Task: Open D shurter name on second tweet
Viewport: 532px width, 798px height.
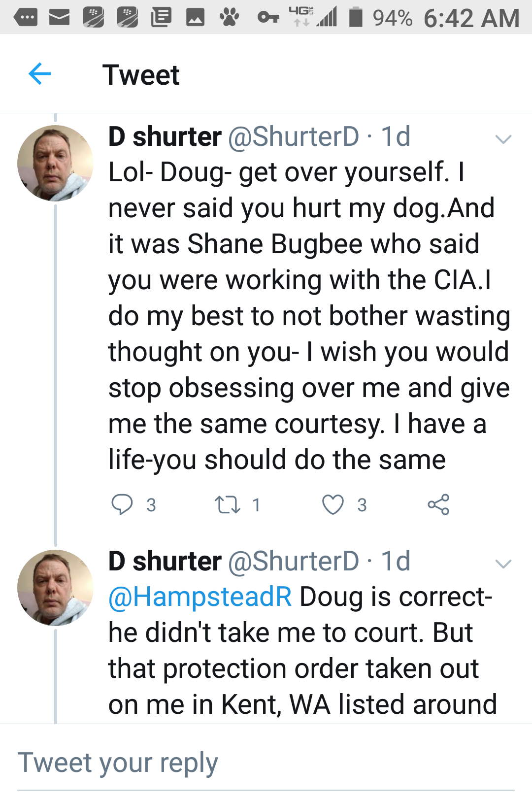Action: [165, 561]
